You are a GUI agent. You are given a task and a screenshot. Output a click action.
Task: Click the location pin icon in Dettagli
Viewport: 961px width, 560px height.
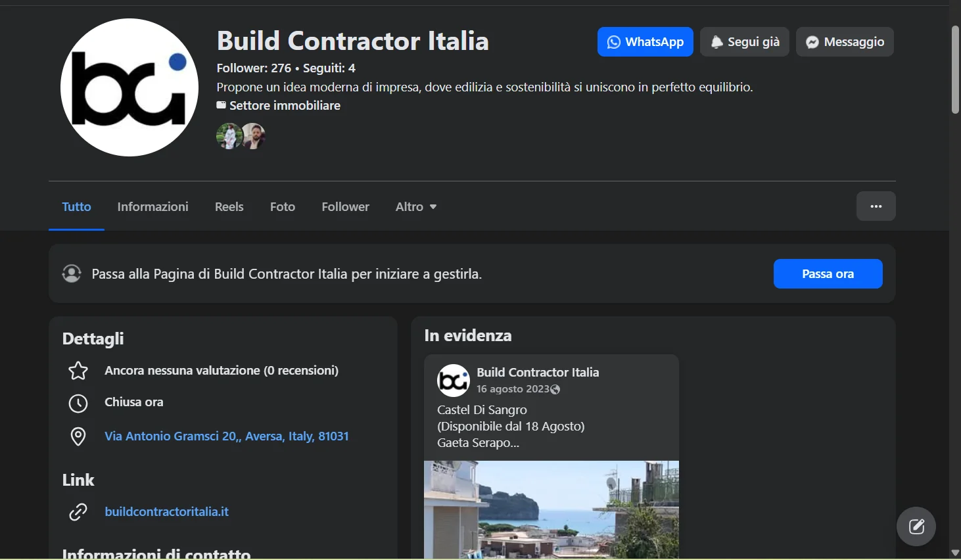78,436
